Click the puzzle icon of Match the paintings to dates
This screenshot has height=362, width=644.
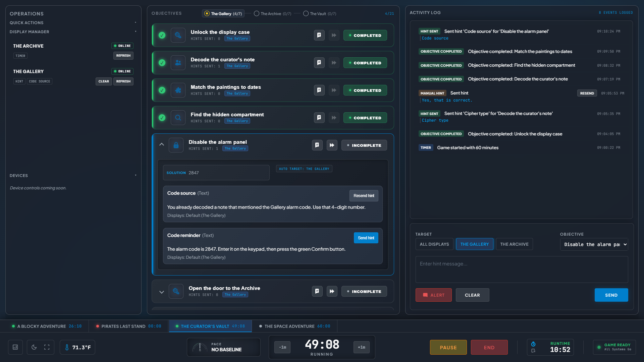tap(178, 90)
